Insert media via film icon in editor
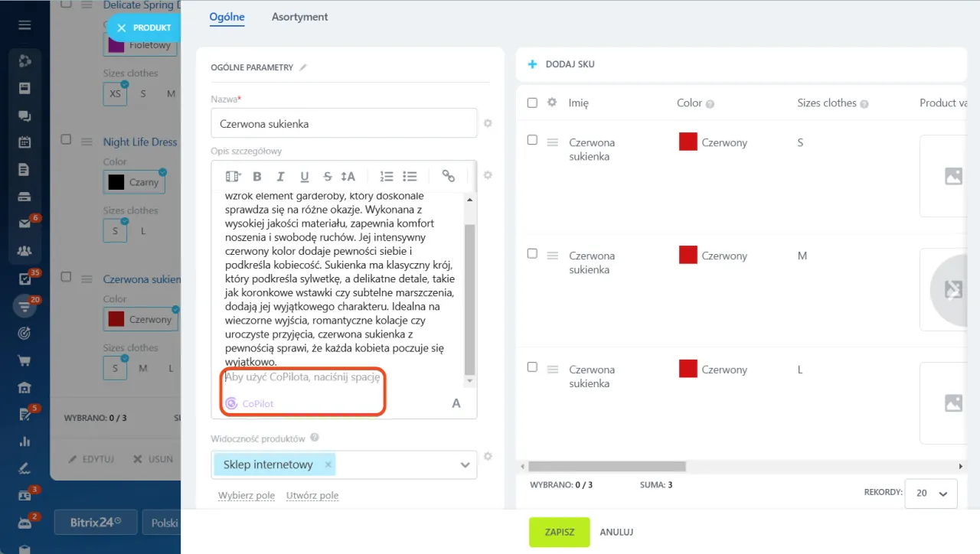The image size is (980, 554). click(x=234, y=177)
